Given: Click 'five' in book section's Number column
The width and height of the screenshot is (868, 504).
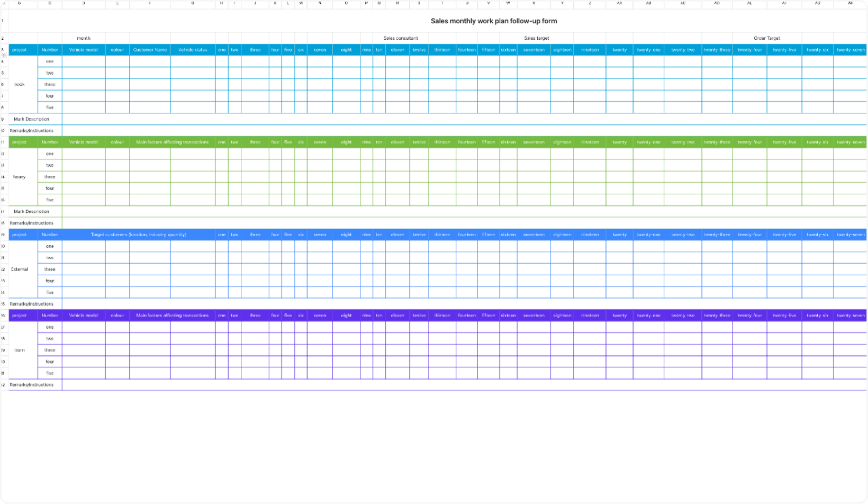Looking at the screenshot, I should pos(50,107).
